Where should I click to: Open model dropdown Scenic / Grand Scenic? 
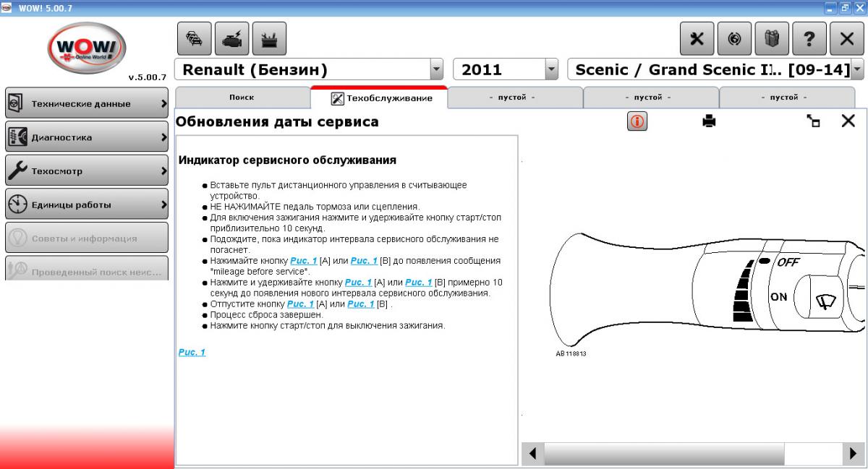[x=858, y=70]
